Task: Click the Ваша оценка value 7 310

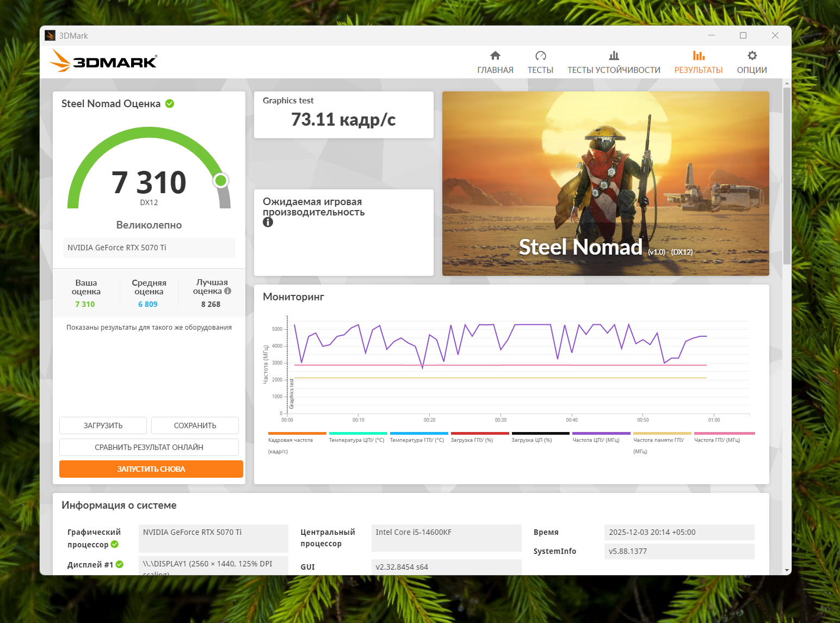Action: click(85, 304)
